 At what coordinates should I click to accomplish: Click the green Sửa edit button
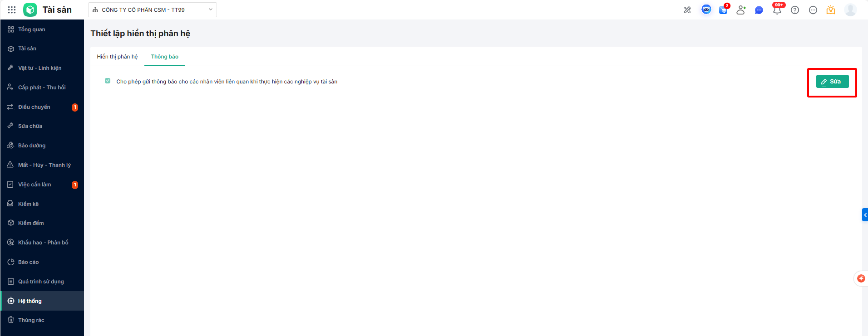(832, 82)
